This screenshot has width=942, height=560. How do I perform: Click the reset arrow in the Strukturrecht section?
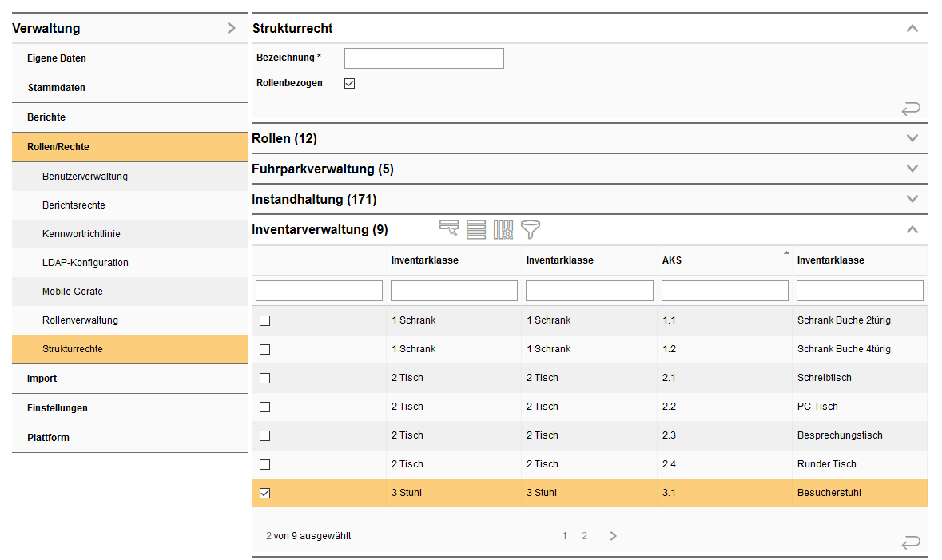point(911,109)
